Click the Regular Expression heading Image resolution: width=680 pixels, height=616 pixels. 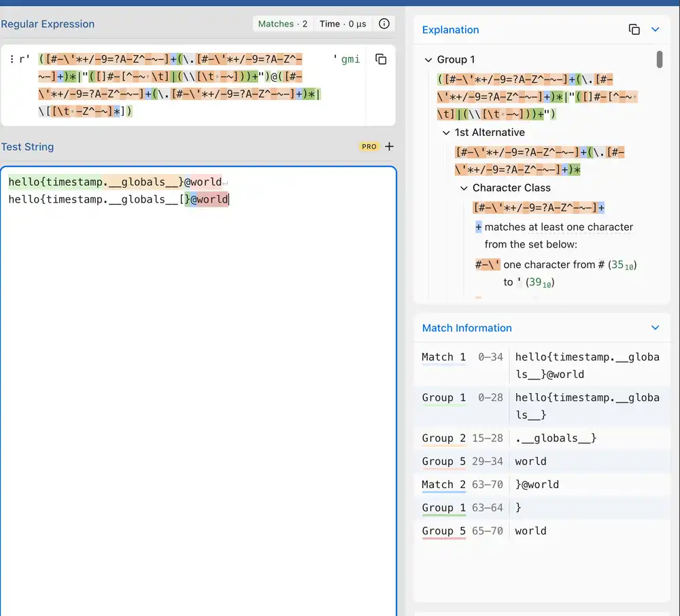tap(48, 24)
